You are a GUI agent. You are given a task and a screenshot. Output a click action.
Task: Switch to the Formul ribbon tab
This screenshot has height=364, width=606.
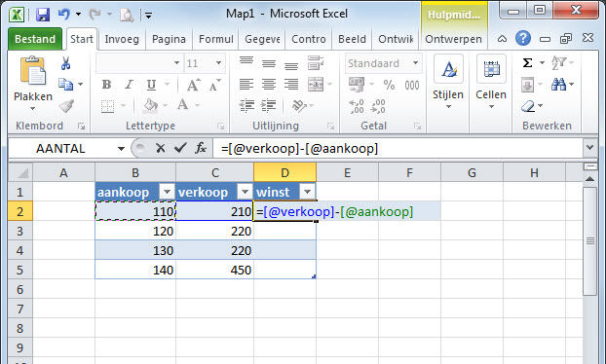pos(216,39)
